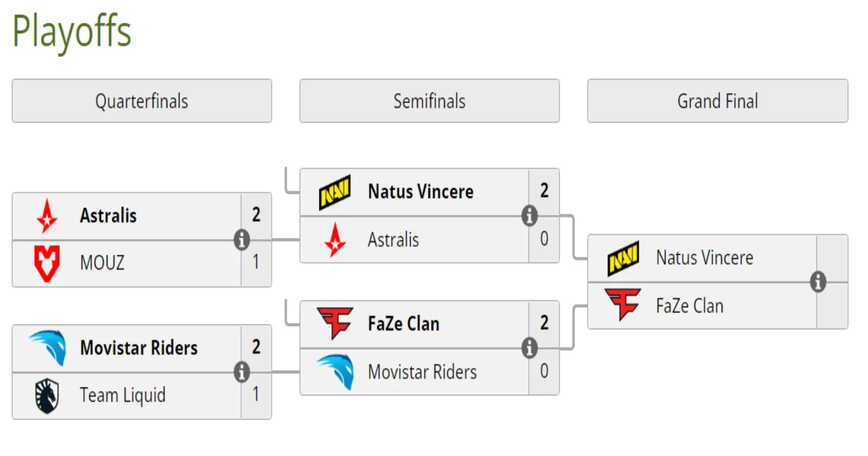Select the Semifinals column header
Image resolution: width=868 pixels, height=456 pixels.
coord(430,101)
